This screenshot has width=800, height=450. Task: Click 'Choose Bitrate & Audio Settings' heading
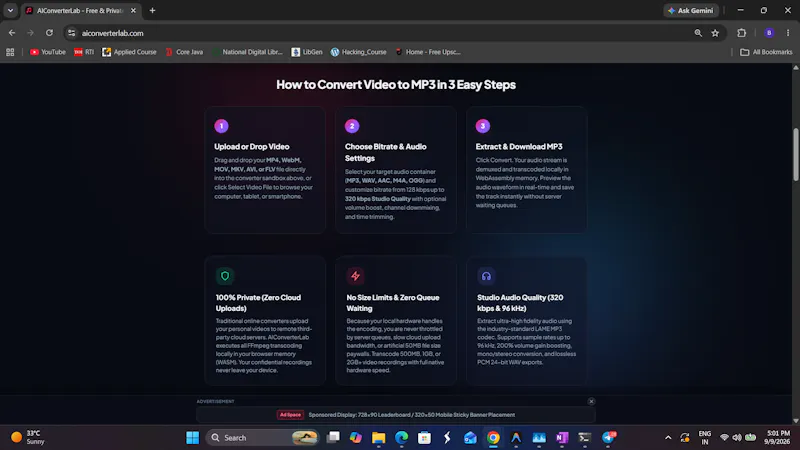pyautogui.click(x=386, y=152)
